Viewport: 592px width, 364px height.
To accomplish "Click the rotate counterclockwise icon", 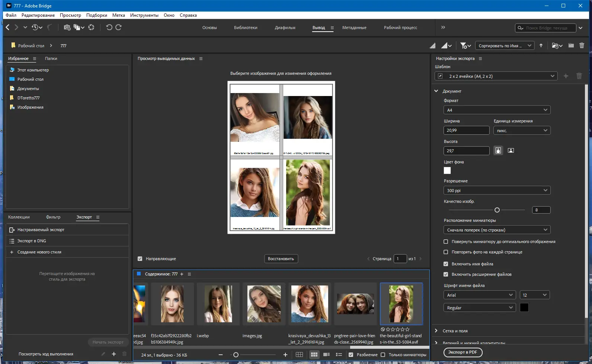I will (109, 27).
